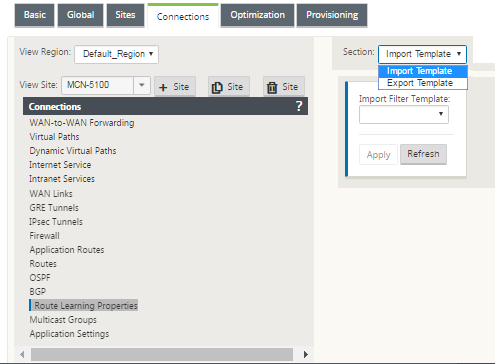
Task: Open the View Region dropdown
Action: (x=116, y=54)
